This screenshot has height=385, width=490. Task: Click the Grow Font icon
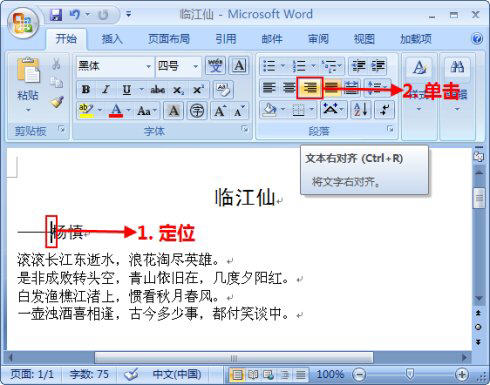219,110
